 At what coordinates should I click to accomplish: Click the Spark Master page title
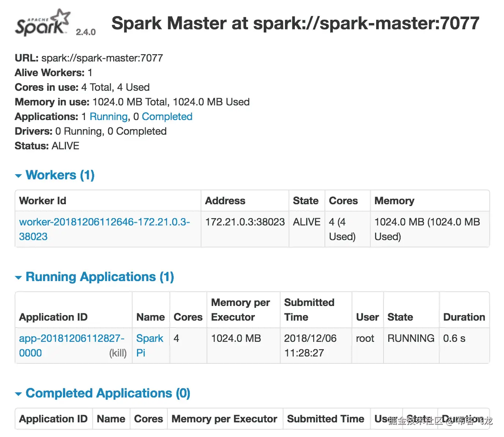coord(295,23)
